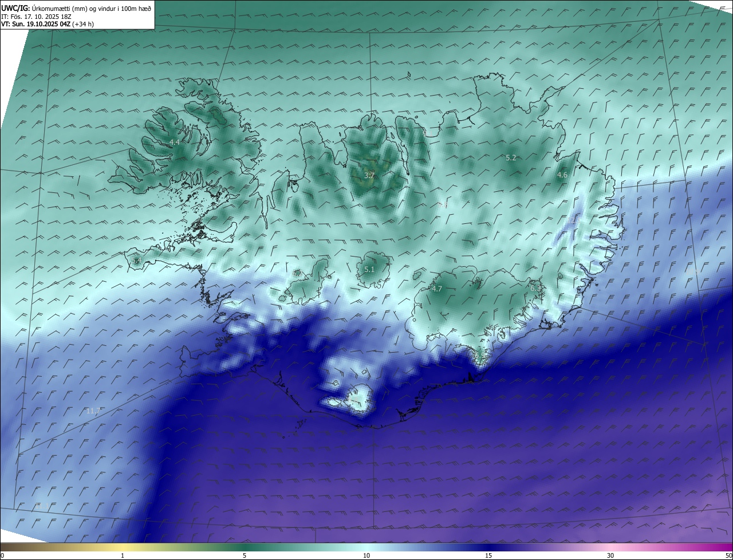Click the color scale label 50
Image resolution: width=733 pixels, height=560 pixels.
(728, 555)
